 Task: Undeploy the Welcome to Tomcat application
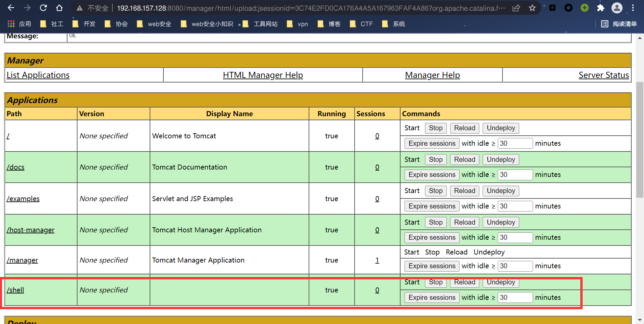click(501, 128)
